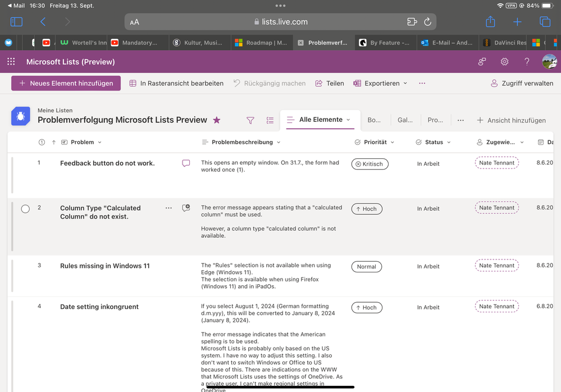
Task: Click the bug list icon tile
Action: [20, 116]
